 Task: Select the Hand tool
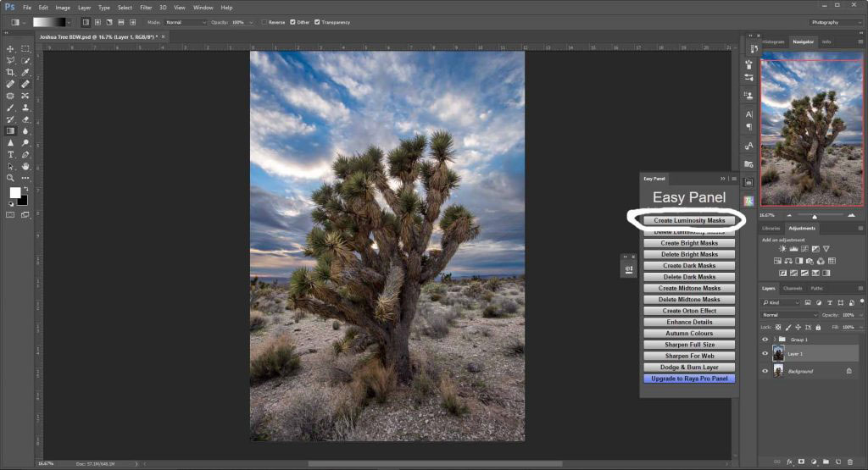tap(25, 167)
